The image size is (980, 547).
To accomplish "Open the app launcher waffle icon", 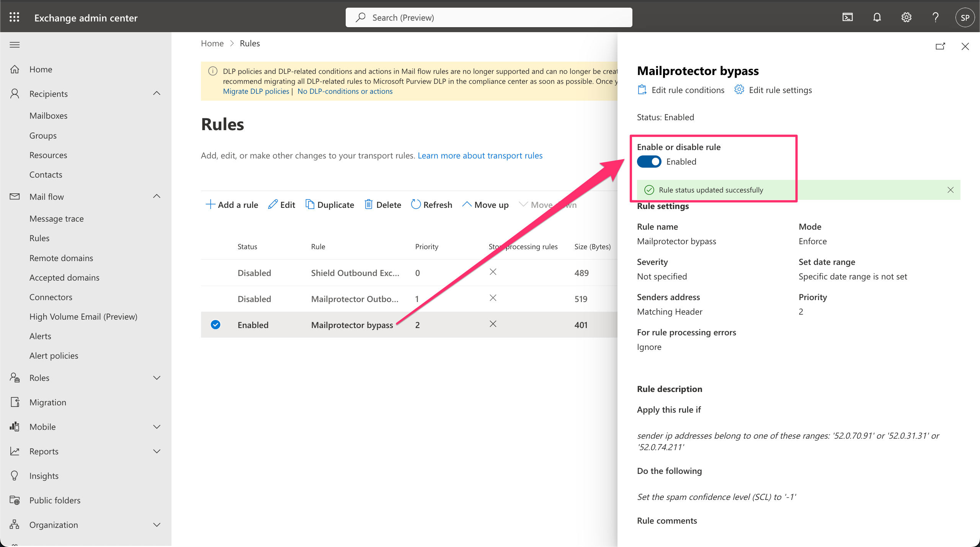I will (14, 17).
